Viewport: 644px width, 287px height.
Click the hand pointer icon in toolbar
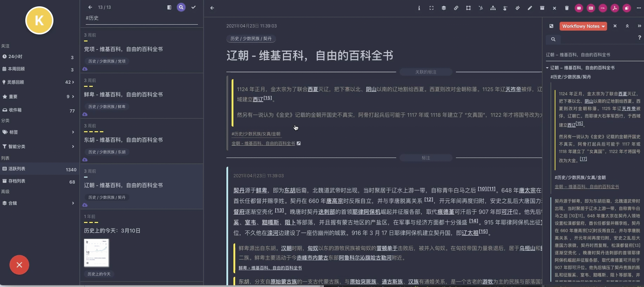point(505,8)
